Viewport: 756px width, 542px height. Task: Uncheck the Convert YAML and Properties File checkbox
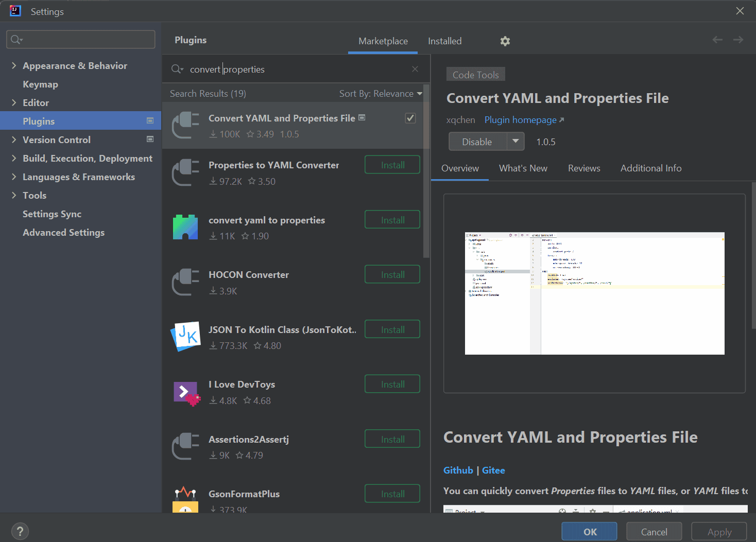410,118
